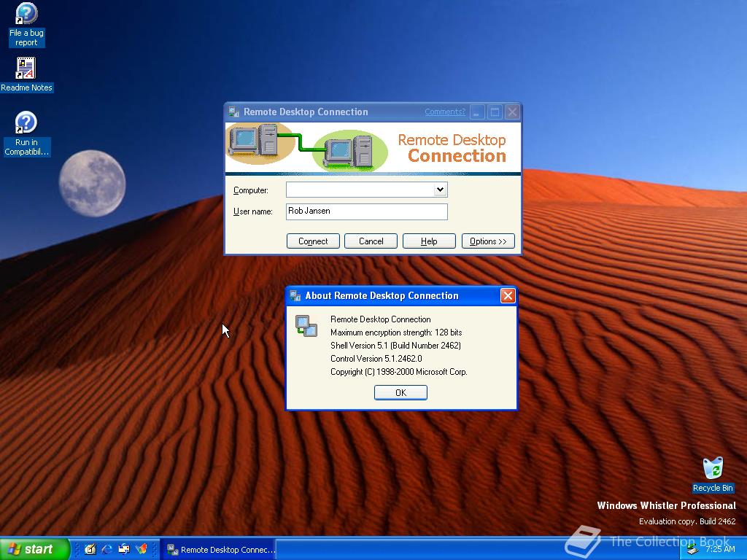Select the Run in Compatibility desktop shortcut
Image resolution: width=747 pixels, height=560 pixels.
point(26,134)
